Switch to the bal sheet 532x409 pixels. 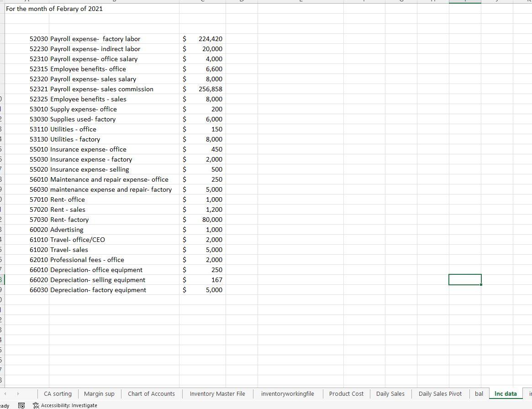click(479, 393)
